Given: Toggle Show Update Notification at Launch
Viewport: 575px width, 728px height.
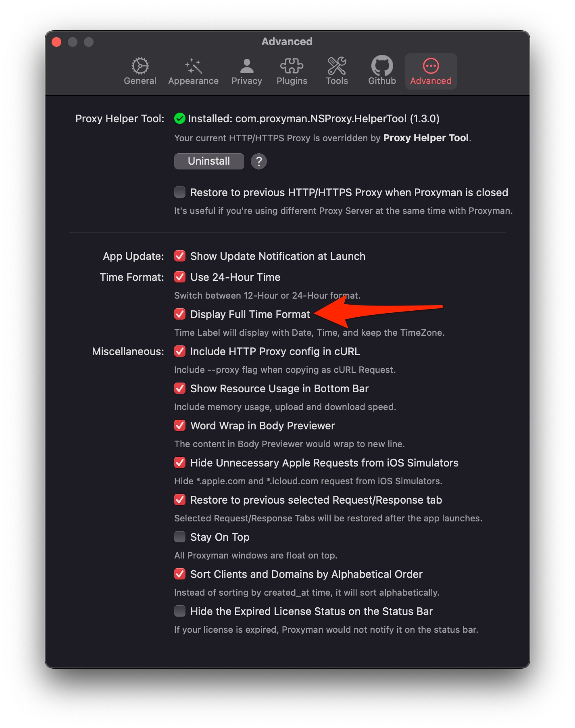Looking at the screenshot, I should tap(180, 256).
